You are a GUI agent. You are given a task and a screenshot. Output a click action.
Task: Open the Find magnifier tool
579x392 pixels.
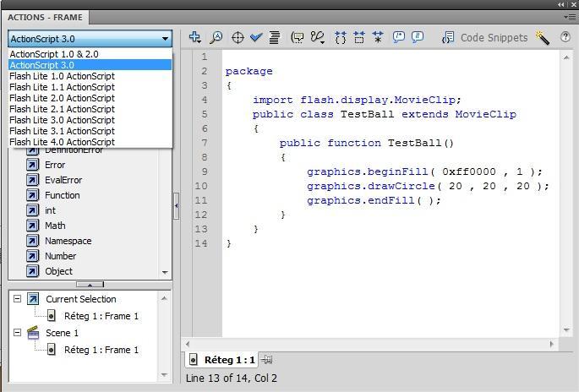(x=216, y=37)
